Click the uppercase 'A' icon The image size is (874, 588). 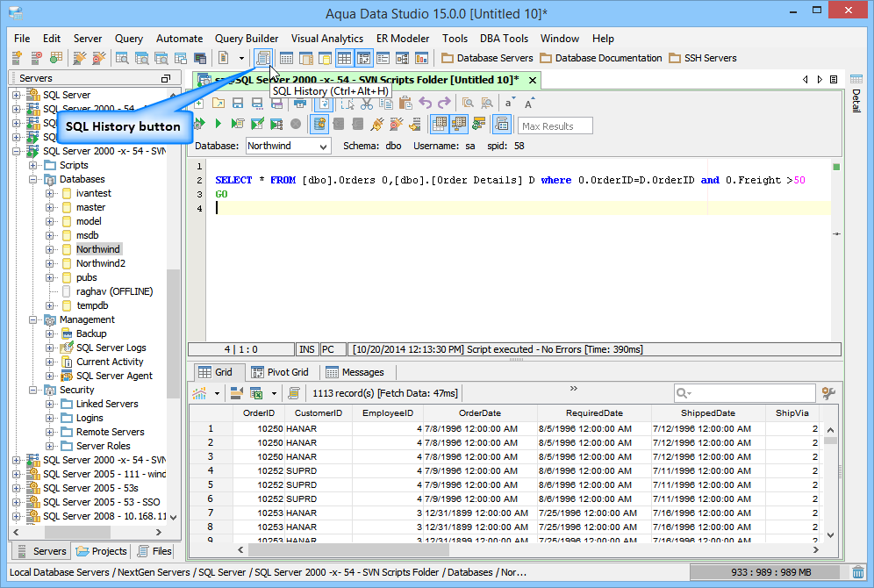528,103
